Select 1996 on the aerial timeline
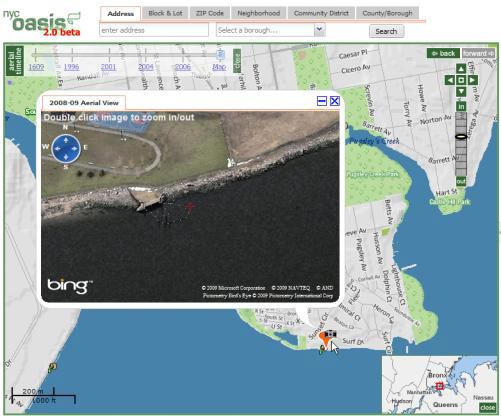The image size is (501, 416). pos(72,67)
